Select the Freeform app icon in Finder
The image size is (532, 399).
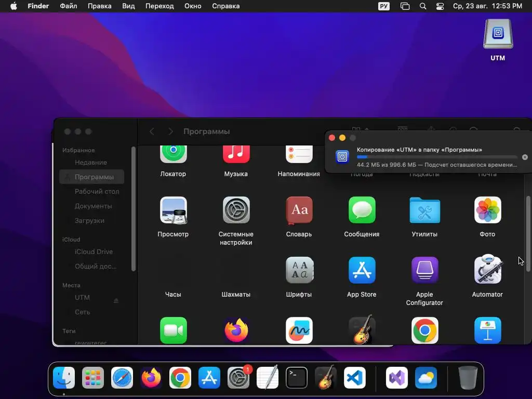(299, 330)
